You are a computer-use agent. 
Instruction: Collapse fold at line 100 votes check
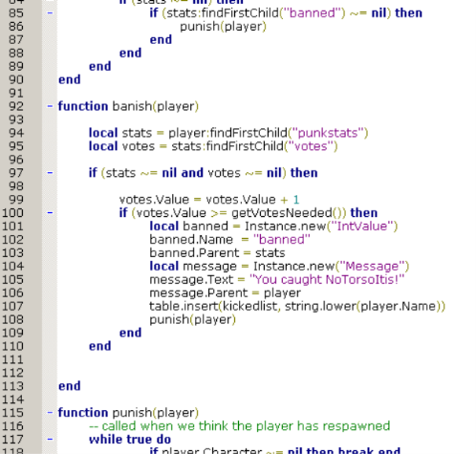(x=50, y=212)
